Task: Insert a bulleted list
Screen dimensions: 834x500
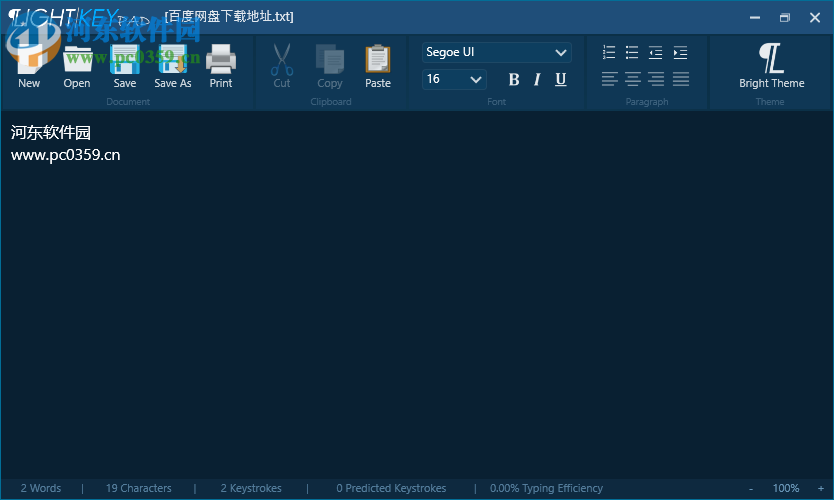Action: coord(632,52)
